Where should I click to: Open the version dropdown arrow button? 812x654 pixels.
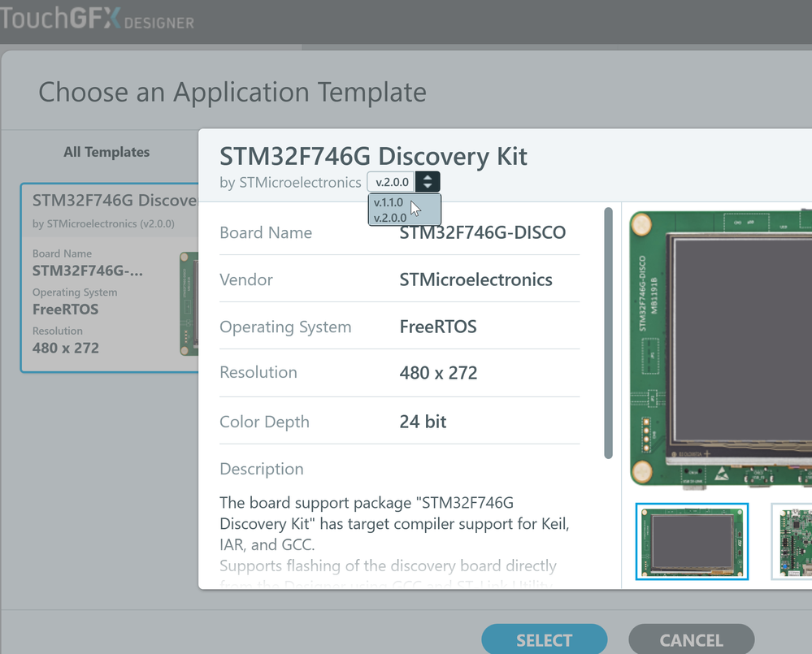pyautogui.click(x=428, y=182)
